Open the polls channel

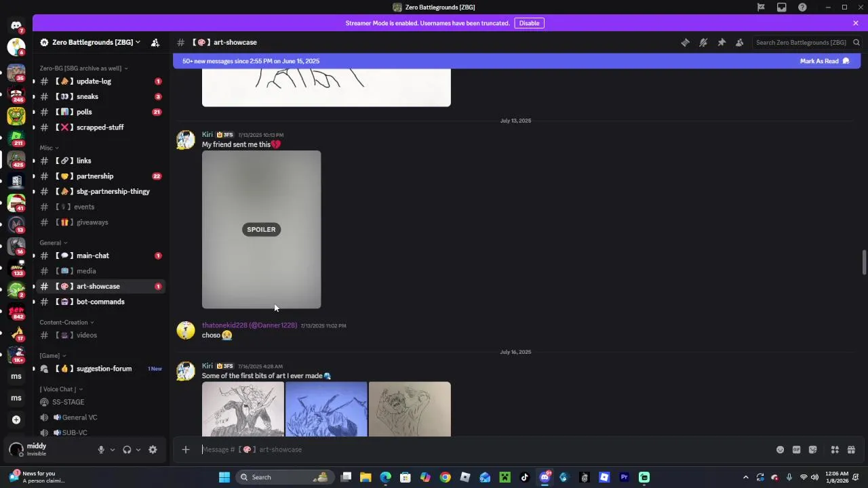[100, 112]
